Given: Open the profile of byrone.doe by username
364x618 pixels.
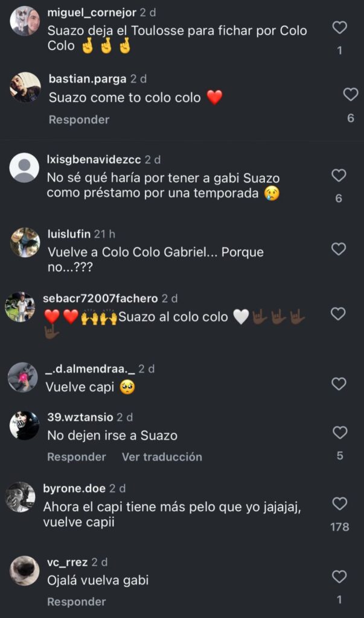Looking at the screenshot, I should click(x=74, y=489).
